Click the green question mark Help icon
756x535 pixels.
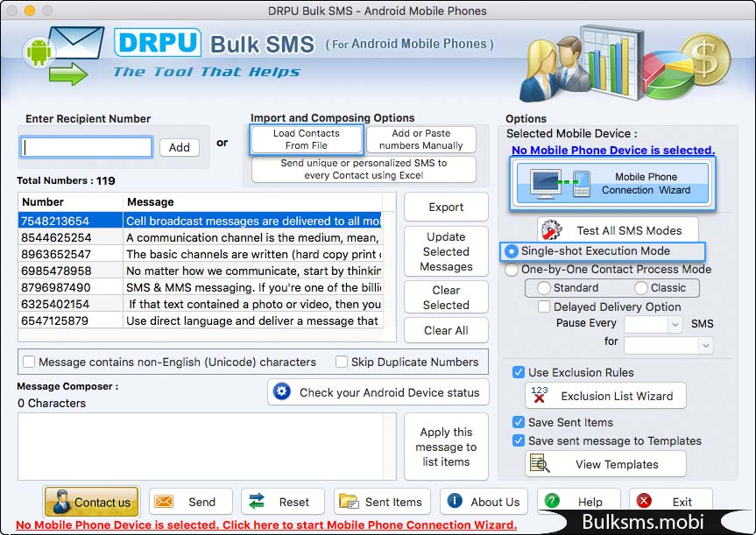click(552, 501)
